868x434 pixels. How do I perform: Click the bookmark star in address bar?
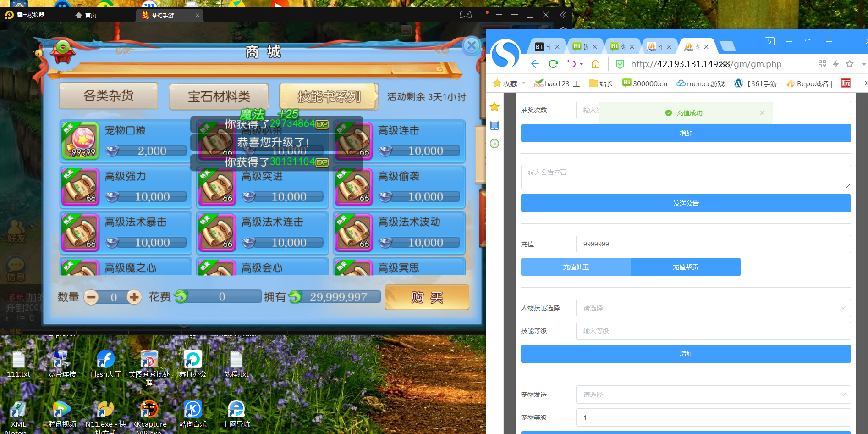click(x=850, y=64)
